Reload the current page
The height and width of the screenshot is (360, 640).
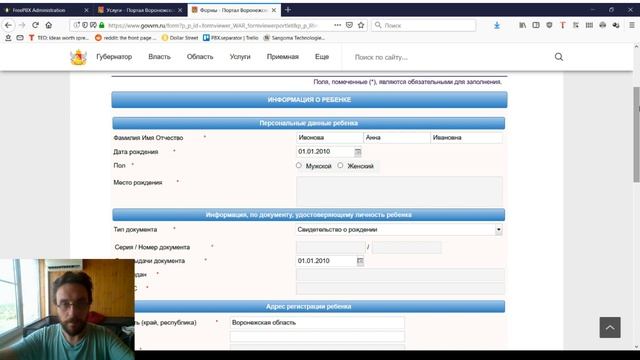(36, 25)
